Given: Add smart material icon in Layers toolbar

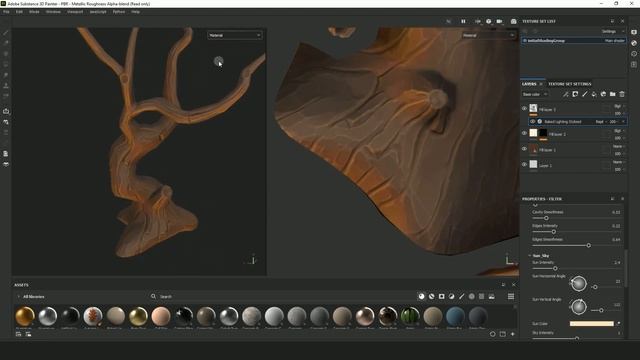Looking at the screenshot, I should (x=603, y=94).
